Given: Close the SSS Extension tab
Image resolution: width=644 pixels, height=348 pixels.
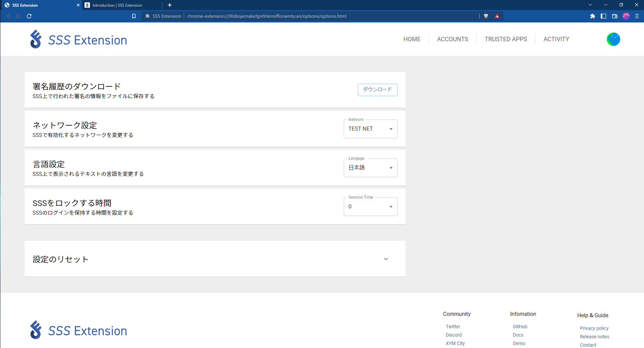Looking at the screenshot, I should pyautogui.click(x=78, y=5).
